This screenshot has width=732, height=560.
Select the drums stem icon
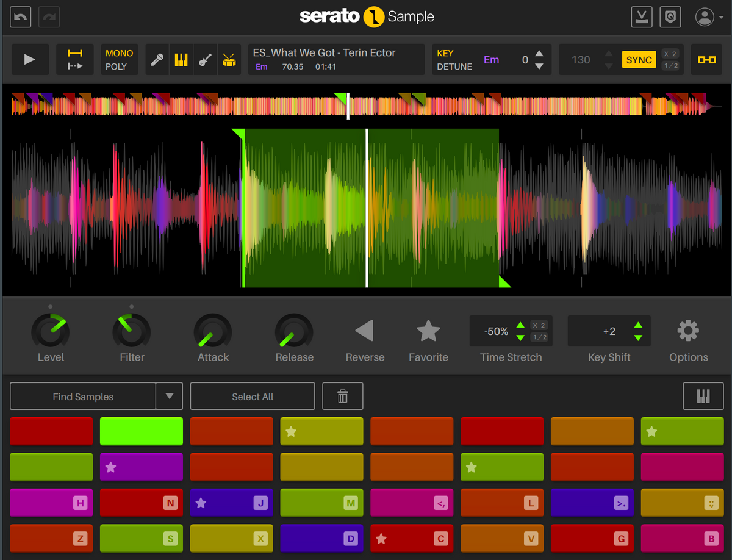coord(229,59)
